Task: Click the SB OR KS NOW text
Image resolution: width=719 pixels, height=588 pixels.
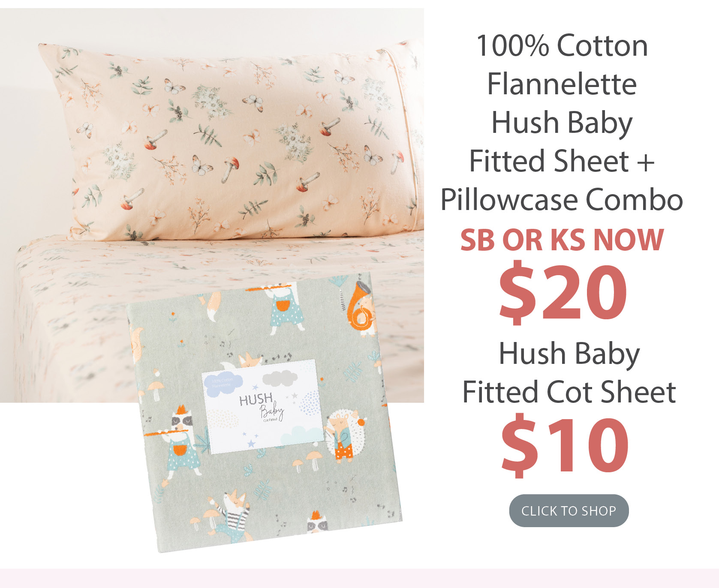Action: pyautogui.click(x=562, y=240)
